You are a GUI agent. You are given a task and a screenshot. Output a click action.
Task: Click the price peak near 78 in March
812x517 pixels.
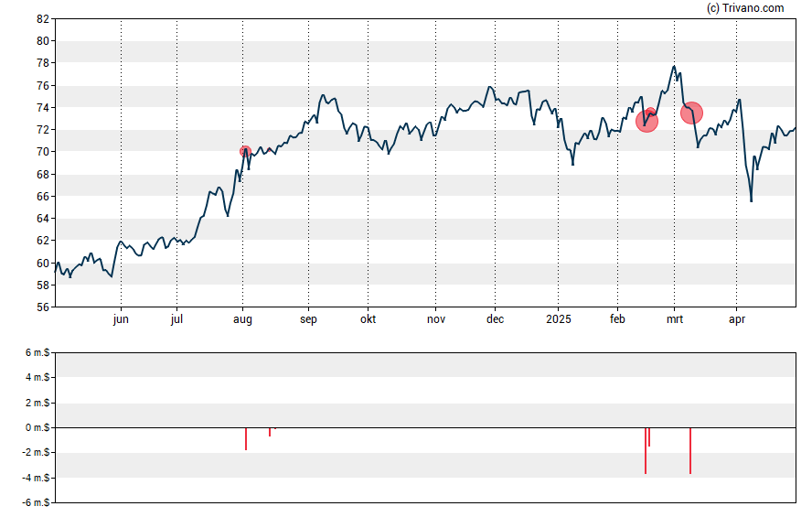[674, 66]
